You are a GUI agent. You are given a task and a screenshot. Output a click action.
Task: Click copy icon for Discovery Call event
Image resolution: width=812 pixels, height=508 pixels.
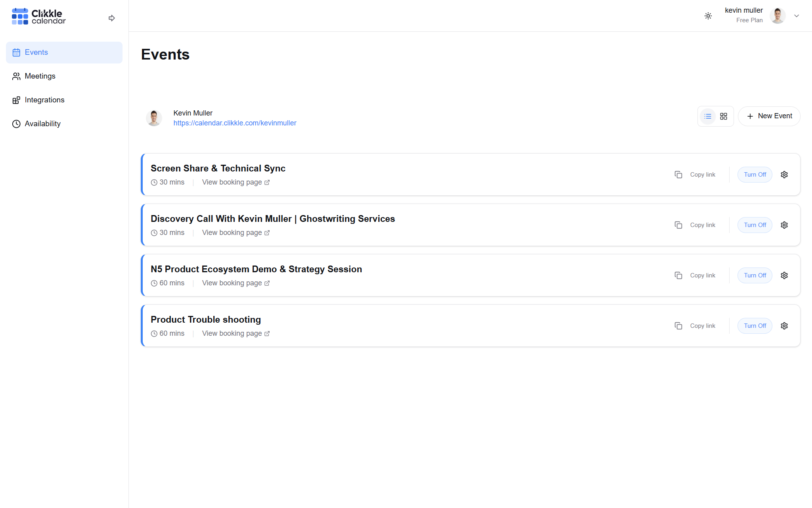(678, 225)
